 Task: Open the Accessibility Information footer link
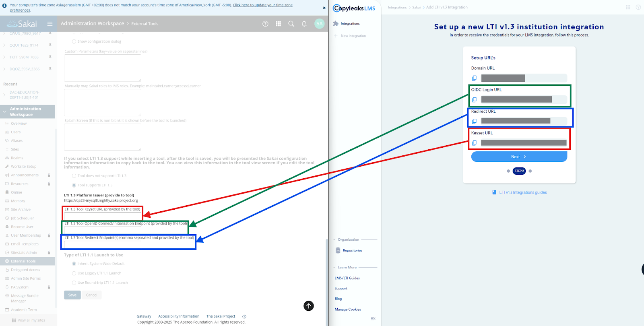coord(179,316)
